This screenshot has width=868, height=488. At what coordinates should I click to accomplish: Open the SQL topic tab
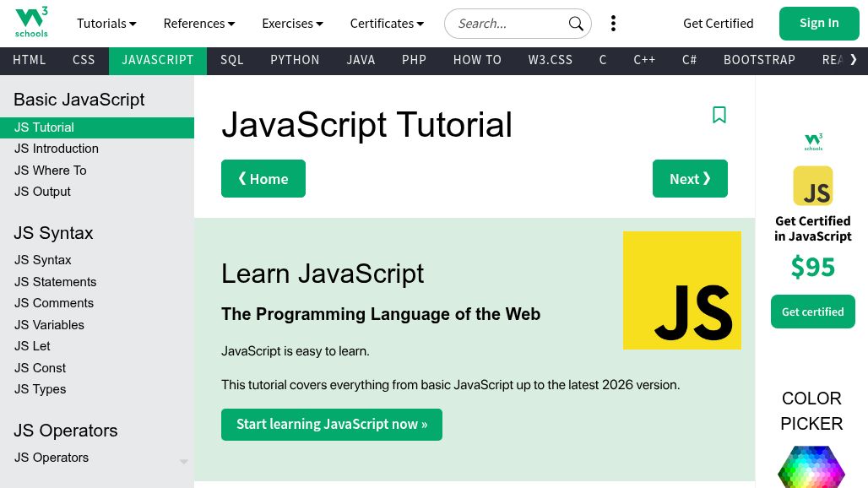coord(232,60)
